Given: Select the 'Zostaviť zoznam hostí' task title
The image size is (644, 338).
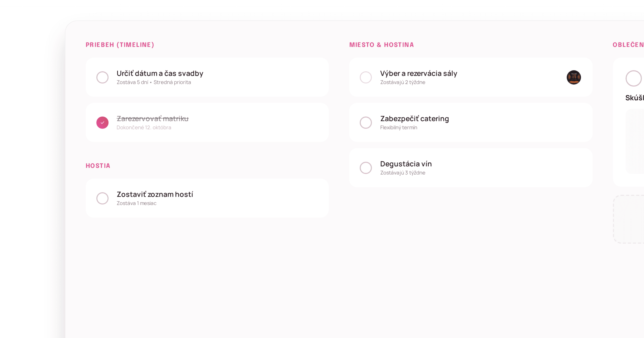Looking at the screenshot, I should (155, 195).
